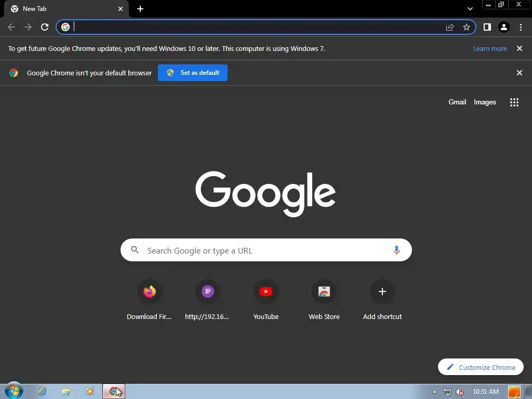The image size is (532, 399).
Task: Open the network tray icon
Action: click(x=447, y=392)
